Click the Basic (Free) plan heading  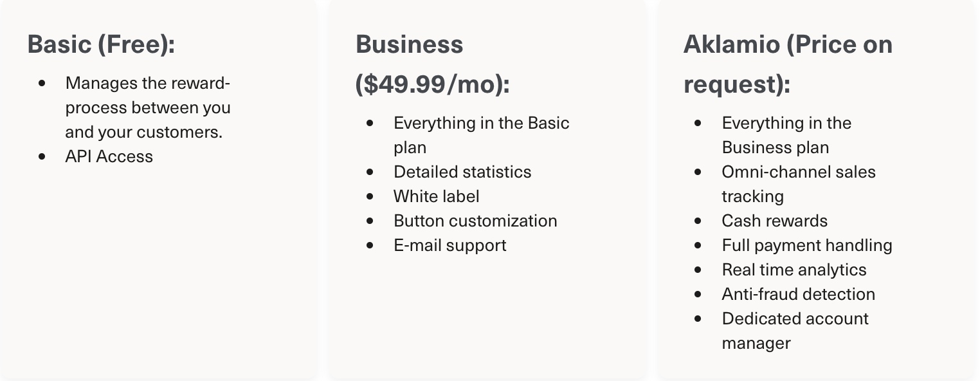pos(101,45)
